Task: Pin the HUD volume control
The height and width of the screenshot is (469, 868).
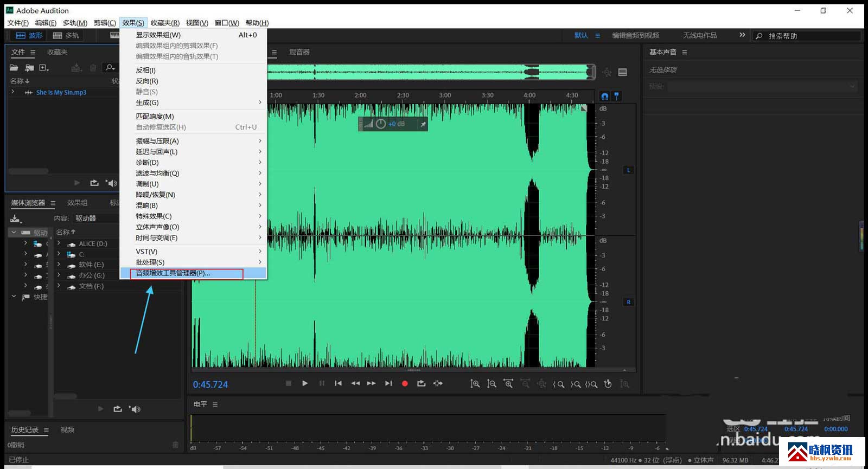Action: tap(423, 124)
